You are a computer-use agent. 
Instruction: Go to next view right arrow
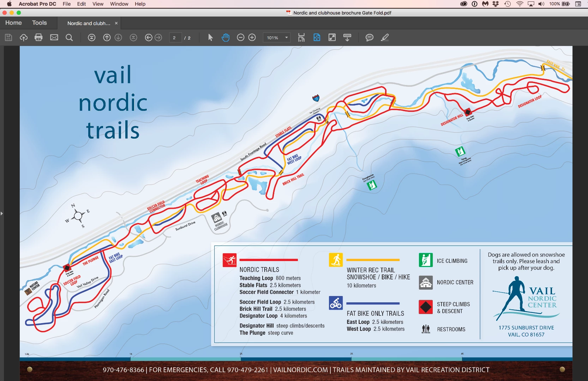click(158, 37)
